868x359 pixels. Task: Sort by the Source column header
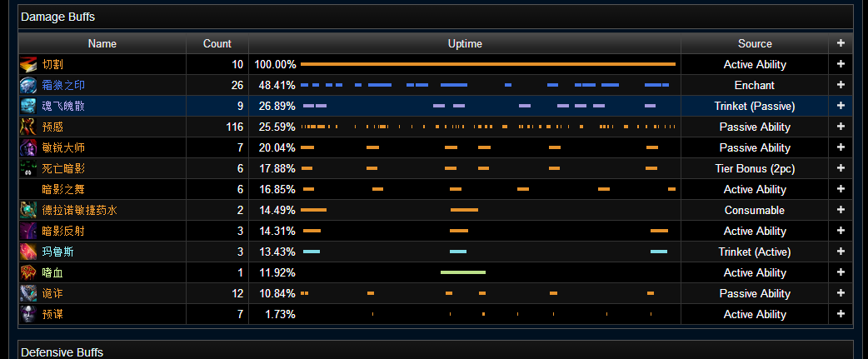tap(755, 43)
